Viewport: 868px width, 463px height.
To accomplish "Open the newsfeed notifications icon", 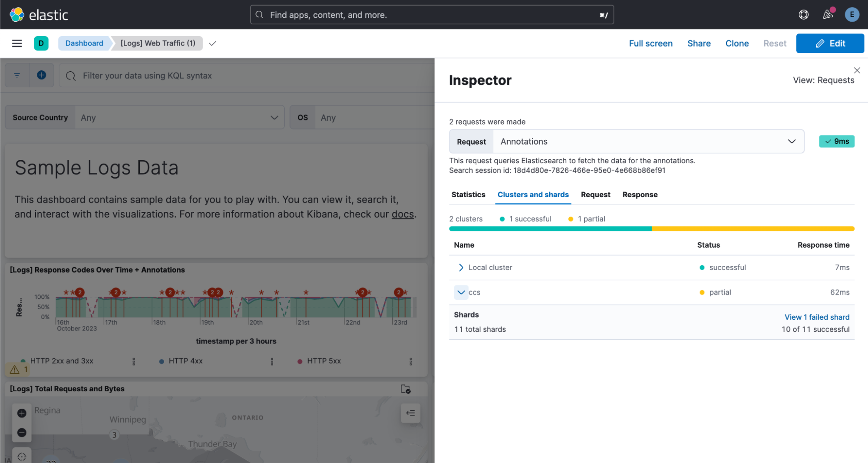I will point(828,14).
